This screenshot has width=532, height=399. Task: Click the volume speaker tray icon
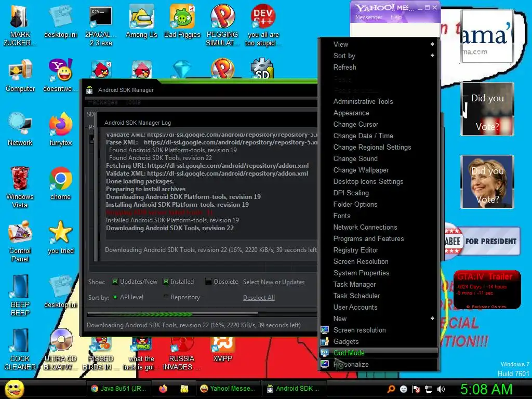pos(441,389)
